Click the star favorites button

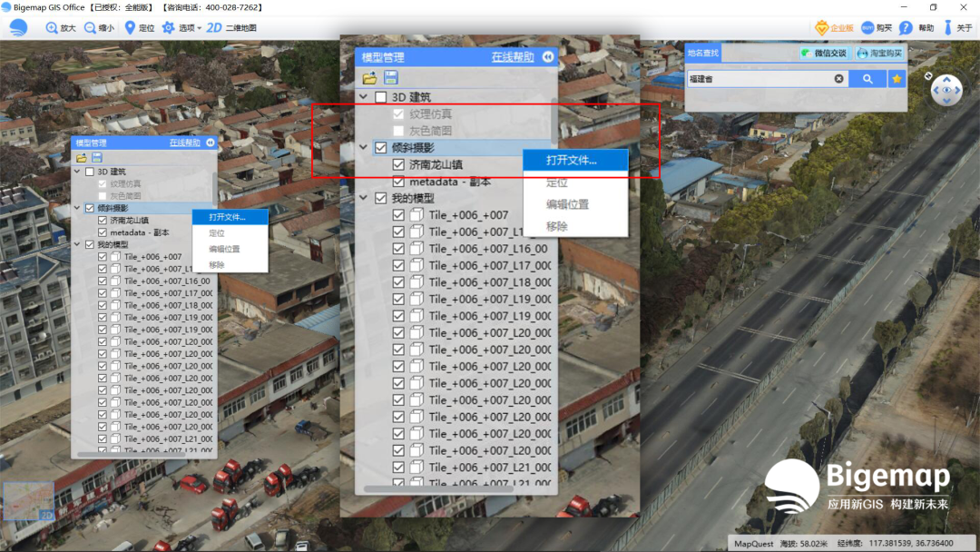897,79
